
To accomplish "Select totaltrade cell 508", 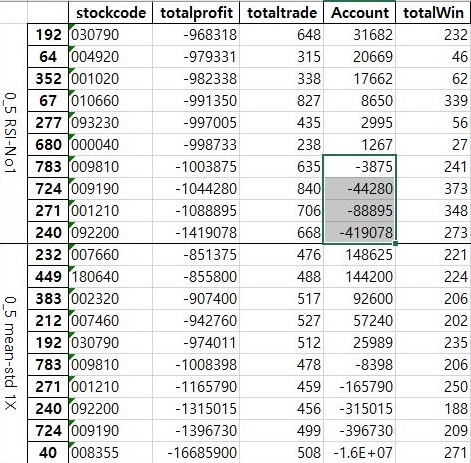I will coord(281,452).
